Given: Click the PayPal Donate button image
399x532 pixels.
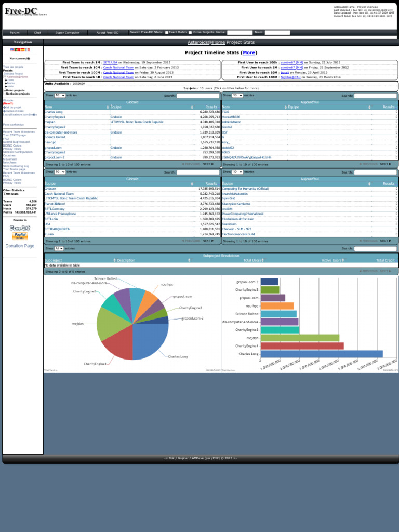Looking at the screenshot, I should pos(20,236).
